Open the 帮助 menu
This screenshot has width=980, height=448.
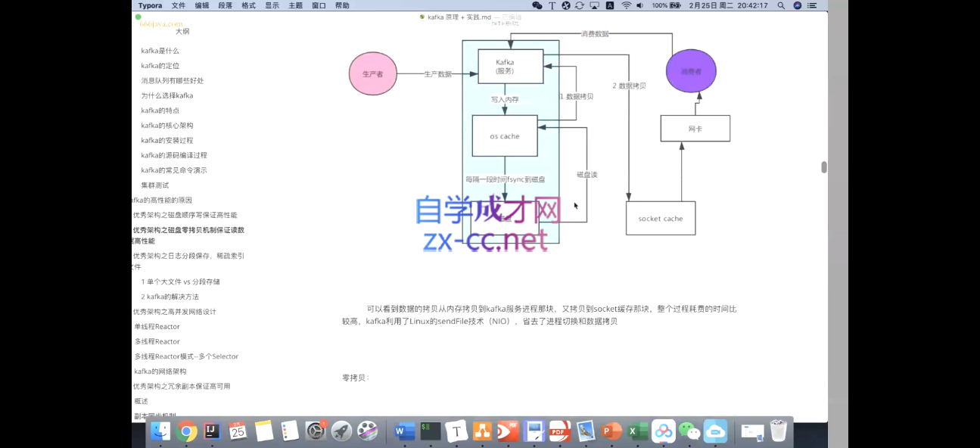342,5
